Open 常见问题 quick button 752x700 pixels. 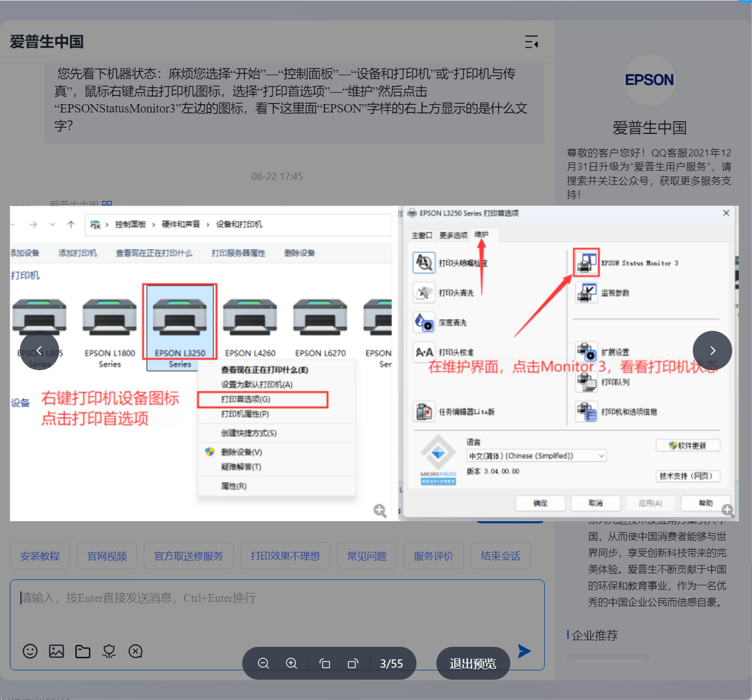[x=367, y=556]
